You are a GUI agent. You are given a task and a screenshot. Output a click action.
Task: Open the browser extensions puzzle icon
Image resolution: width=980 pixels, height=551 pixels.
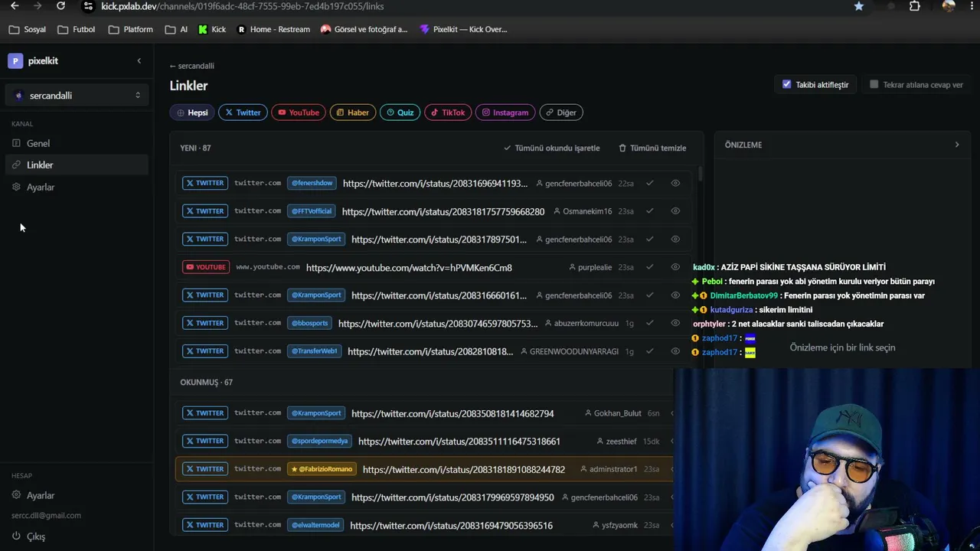(915, 6)
